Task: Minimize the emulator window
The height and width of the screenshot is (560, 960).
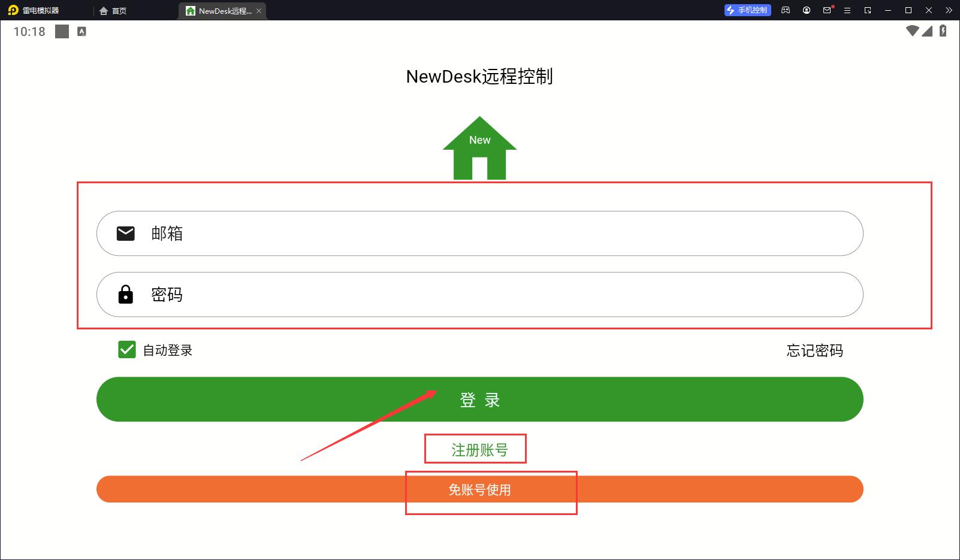Action: tap(888, 10)
